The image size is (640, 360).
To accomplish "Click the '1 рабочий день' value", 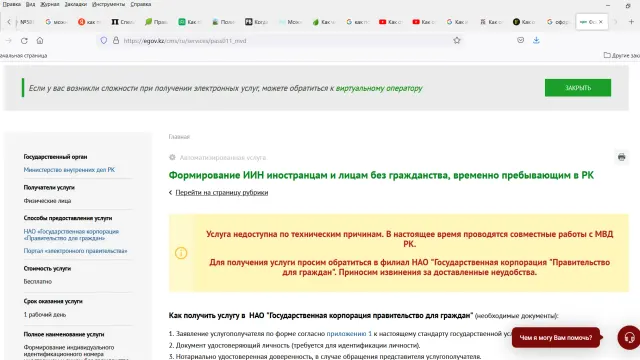I will (44, 315).
